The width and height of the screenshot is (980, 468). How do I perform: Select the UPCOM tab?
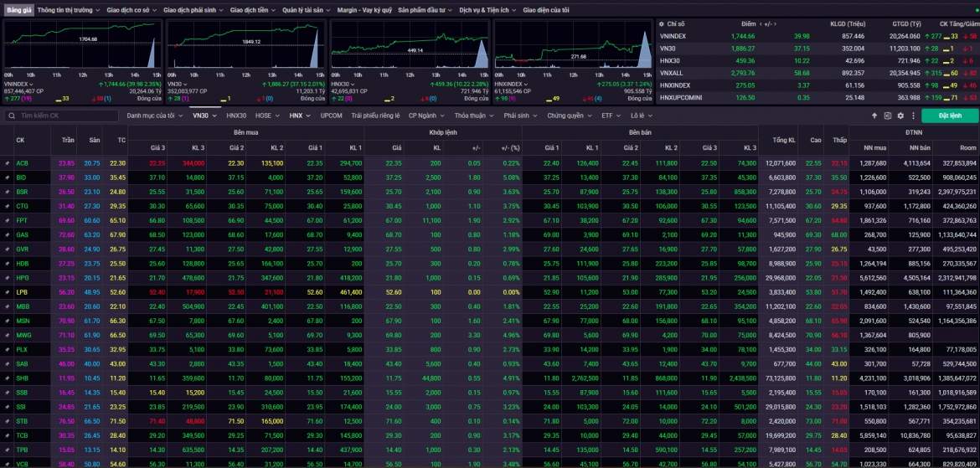pyautogui.click(x=331, y=116)
